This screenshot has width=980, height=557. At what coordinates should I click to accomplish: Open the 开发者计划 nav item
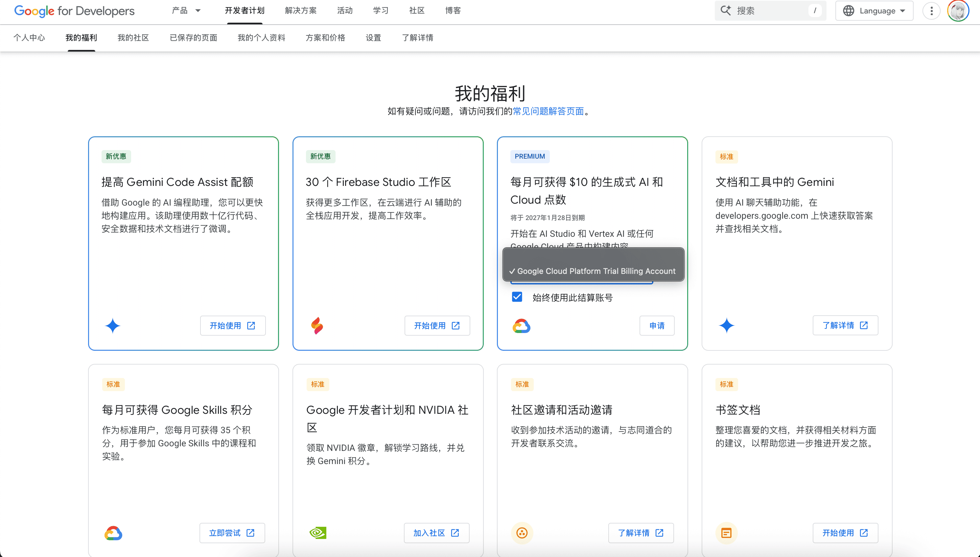pyautogui.click(x=245, y=11)
